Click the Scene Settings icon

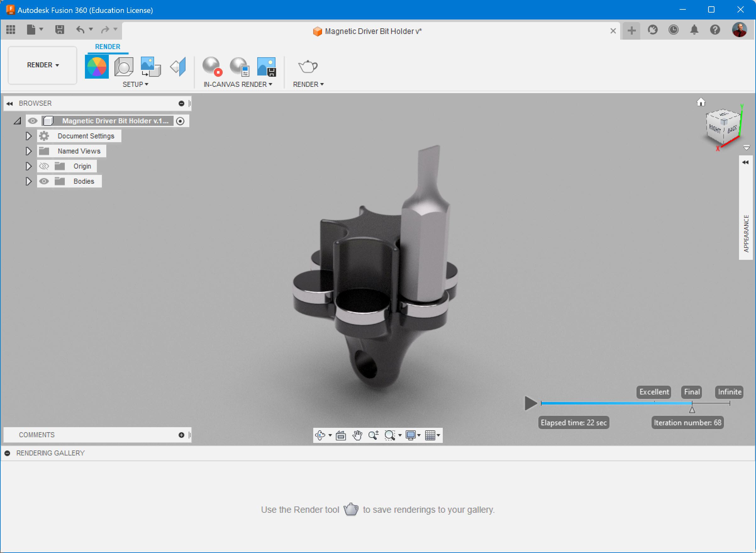pyautogui.click(x=124, y=67)
